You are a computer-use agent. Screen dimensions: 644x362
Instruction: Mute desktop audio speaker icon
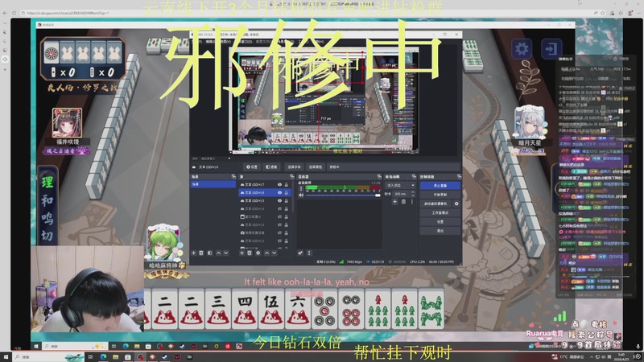pos(301,195)
